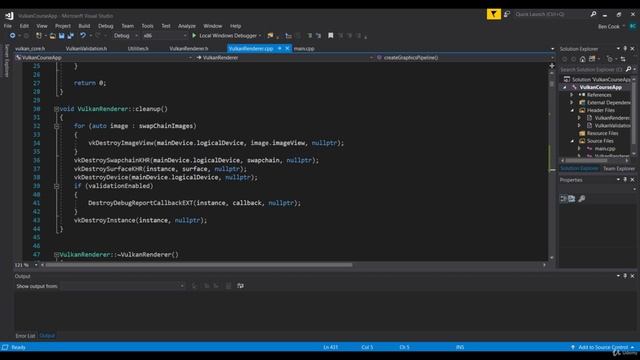Click the Property Pages wrench icon
The height and width of the screenshot is (360, 640).
(x=582, y=199)
